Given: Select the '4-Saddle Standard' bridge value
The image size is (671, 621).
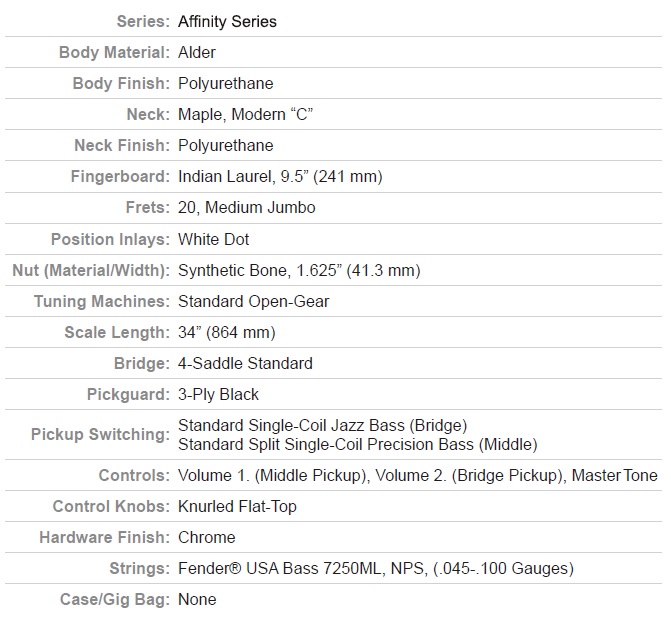Looking at the screenshot, I should [x=245, y=363].
